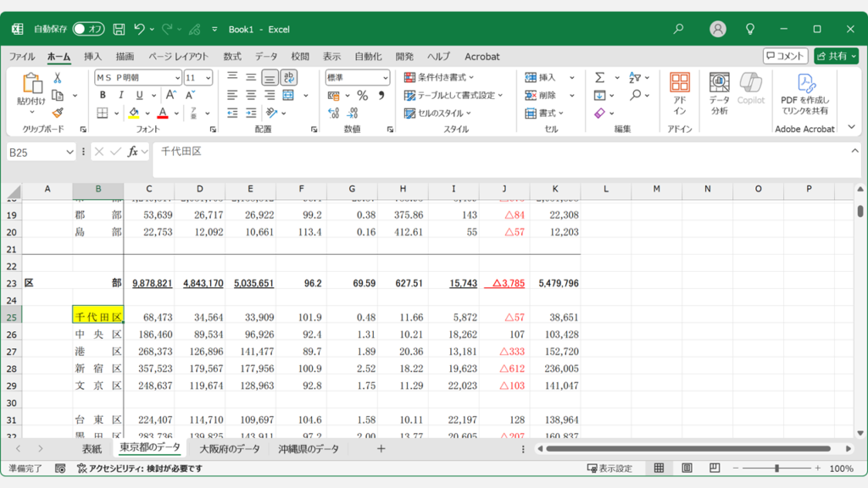
Task: Click the zoom slider handle
Action: click(x=777, y=468)
